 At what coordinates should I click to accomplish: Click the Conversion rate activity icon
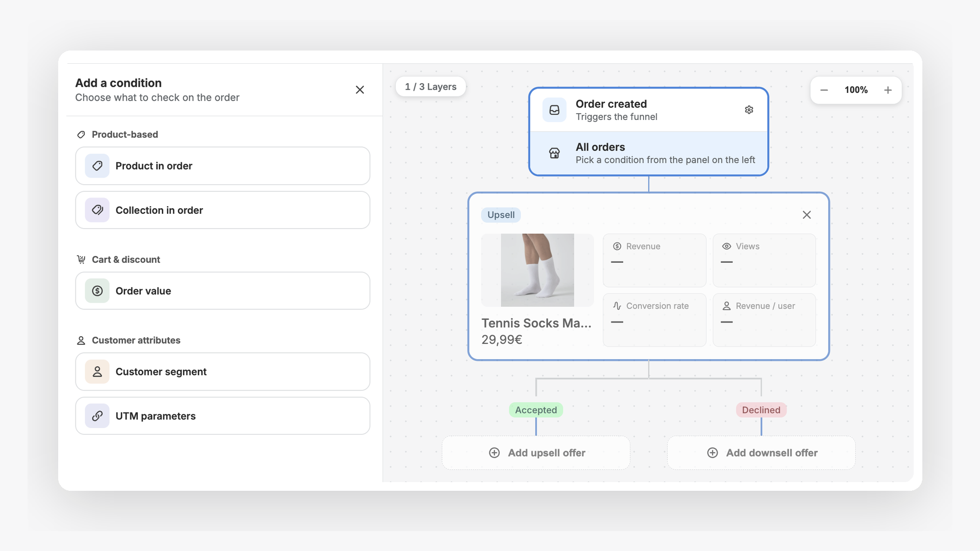point(617,306)
